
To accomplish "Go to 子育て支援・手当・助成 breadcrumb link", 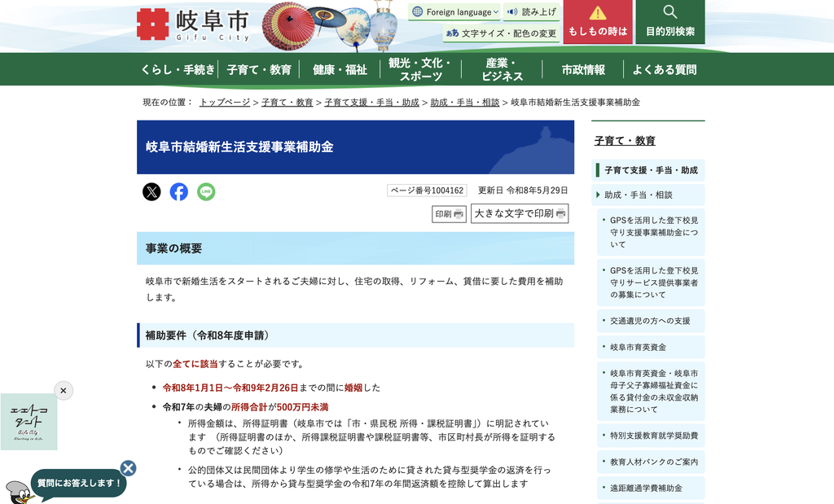I will coord(371,103).
